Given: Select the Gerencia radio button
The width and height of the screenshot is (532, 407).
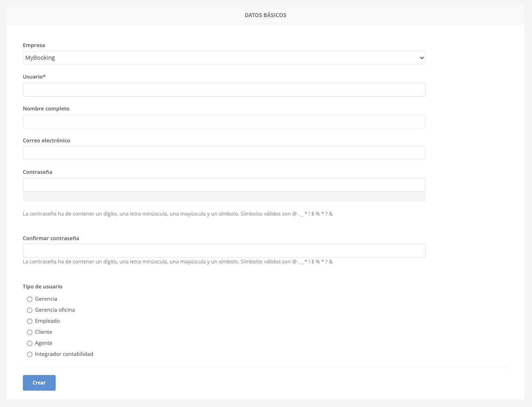Looking at the screenshot, I should pyautogui.click(x=29, y=299).
